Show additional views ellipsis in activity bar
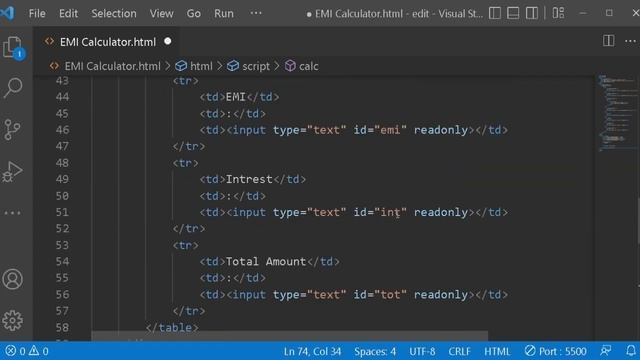The width and height of the screenshot is (640, 360). click(12, 213)
